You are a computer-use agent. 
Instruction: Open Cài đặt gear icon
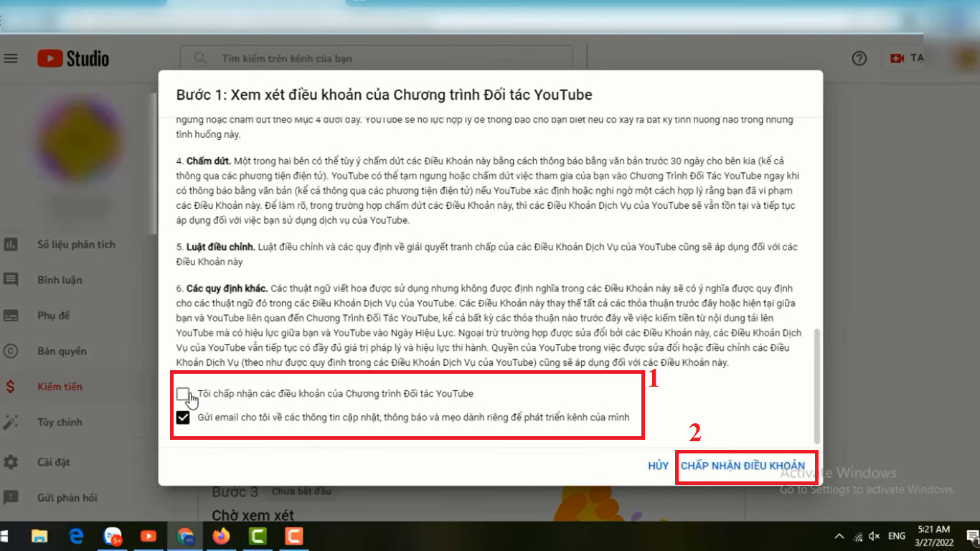[11, 462]
